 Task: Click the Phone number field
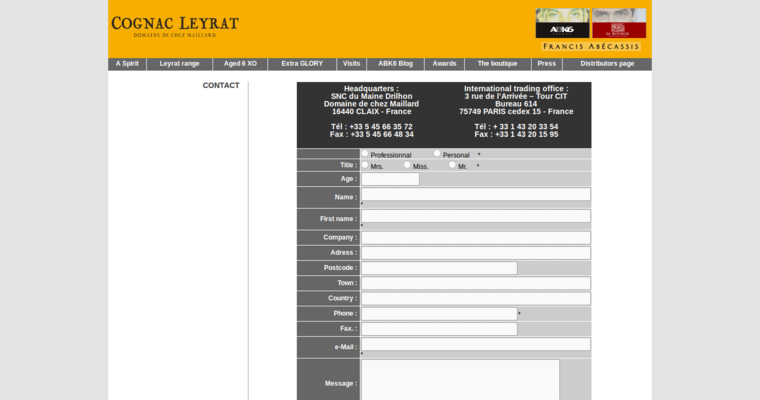439,314
